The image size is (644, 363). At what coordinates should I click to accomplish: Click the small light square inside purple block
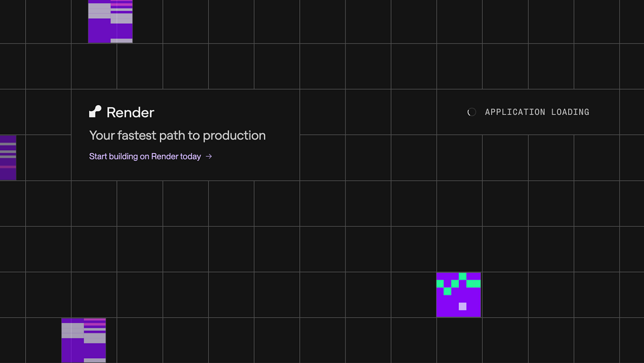[x=462, y=306]
